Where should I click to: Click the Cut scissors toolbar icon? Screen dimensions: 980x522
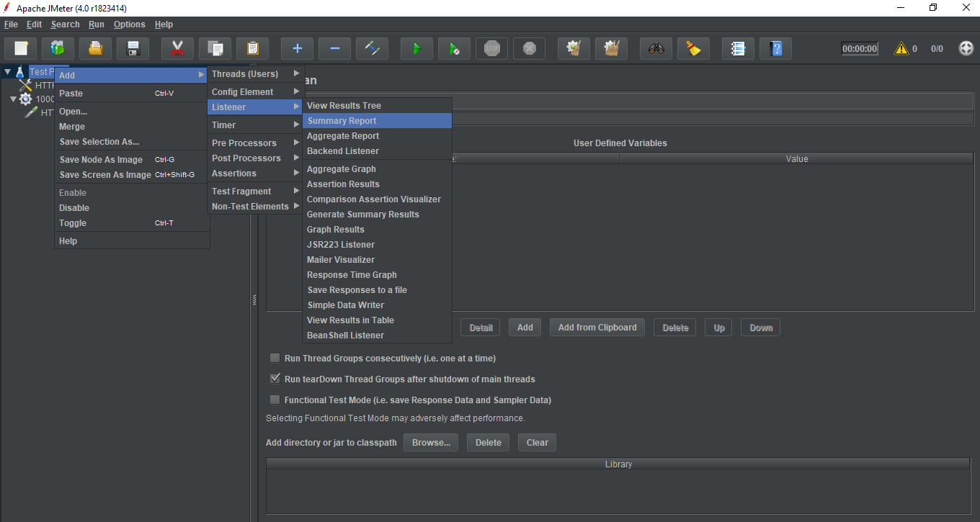177,49
